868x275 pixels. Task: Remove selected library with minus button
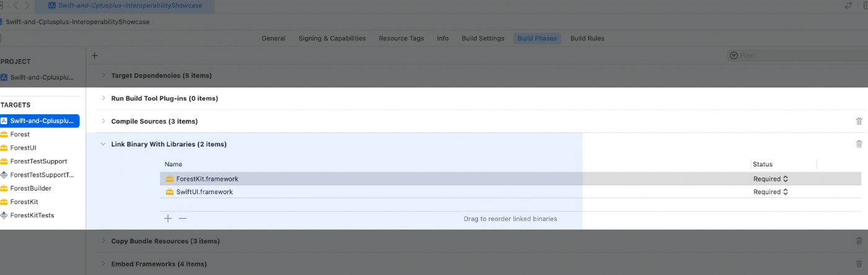pos(182,219)
